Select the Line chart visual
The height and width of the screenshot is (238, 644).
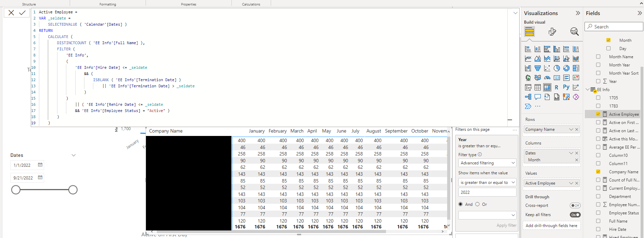click(528, 59)
